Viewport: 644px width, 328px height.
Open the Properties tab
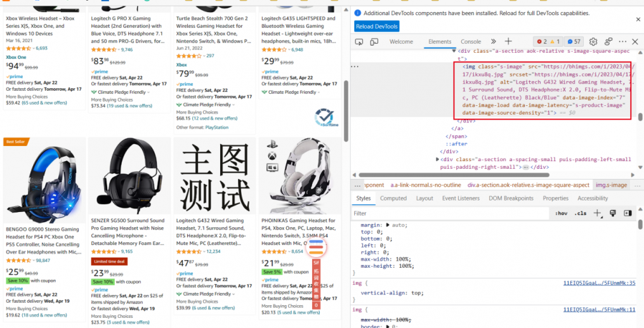555,199
